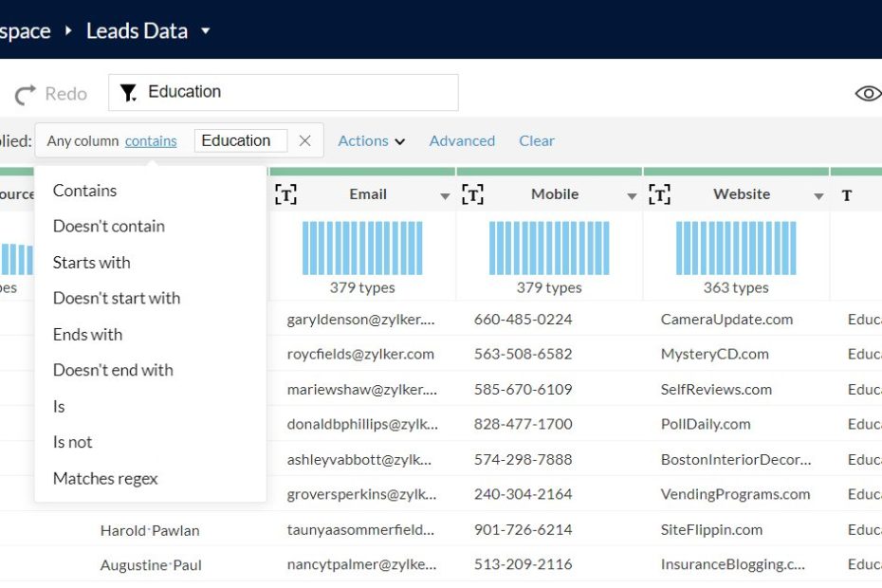This screenshot has height=588, width=882.
Task: Open the Website column dropdown arrow
Action: point(818,196)
